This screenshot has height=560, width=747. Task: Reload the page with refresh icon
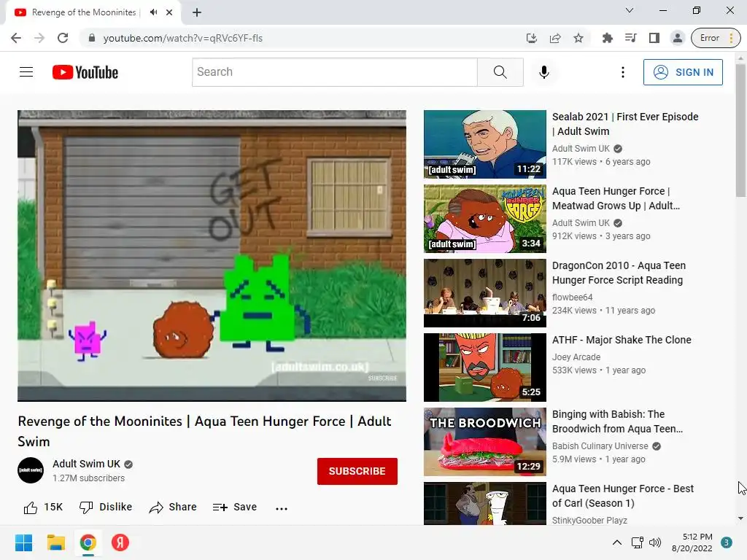(63, 38)
